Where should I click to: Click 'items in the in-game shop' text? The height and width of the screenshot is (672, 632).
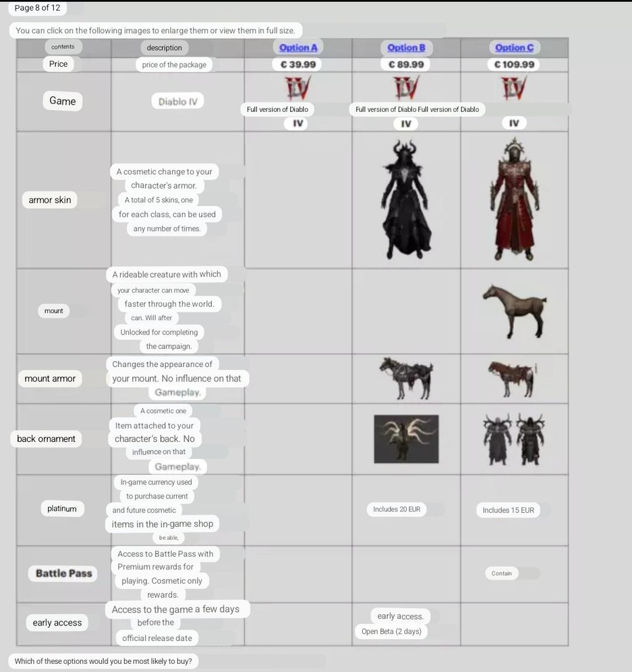(163, 524)
